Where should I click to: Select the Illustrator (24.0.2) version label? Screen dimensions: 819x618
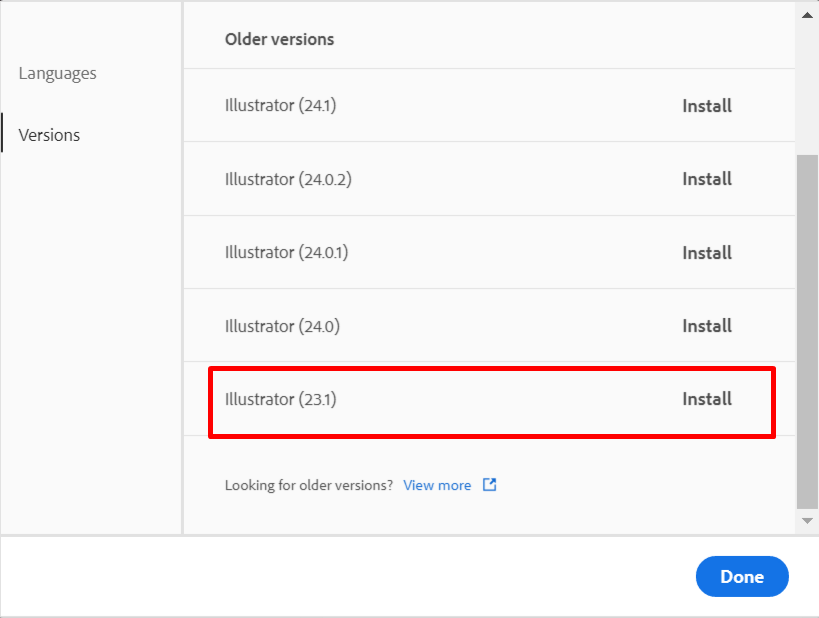pyautogui.click(x=288, y=179)
